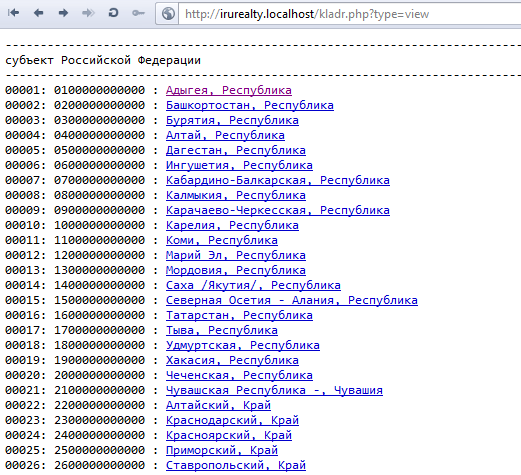
Task: Open the Башкортостан, Республика link
Action: [x=250, y=105]
